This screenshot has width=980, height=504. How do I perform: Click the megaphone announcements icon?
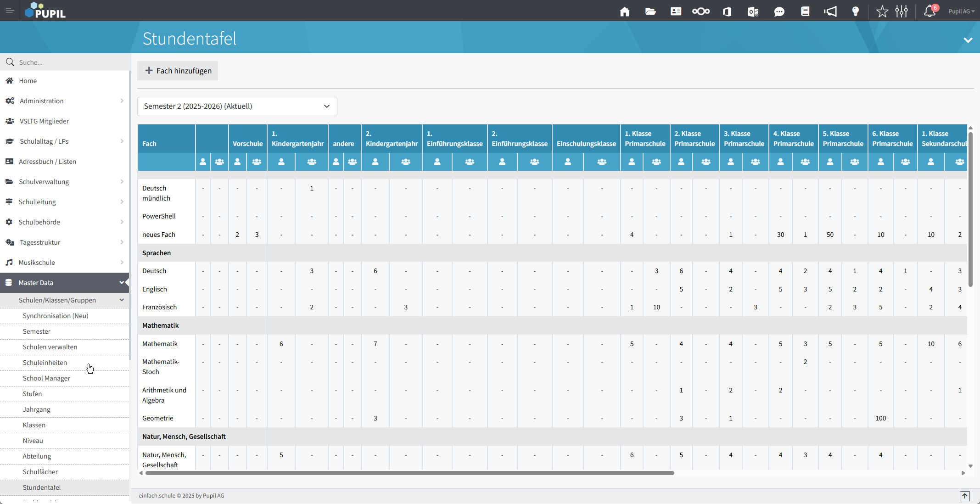click(x=830, y=11)
